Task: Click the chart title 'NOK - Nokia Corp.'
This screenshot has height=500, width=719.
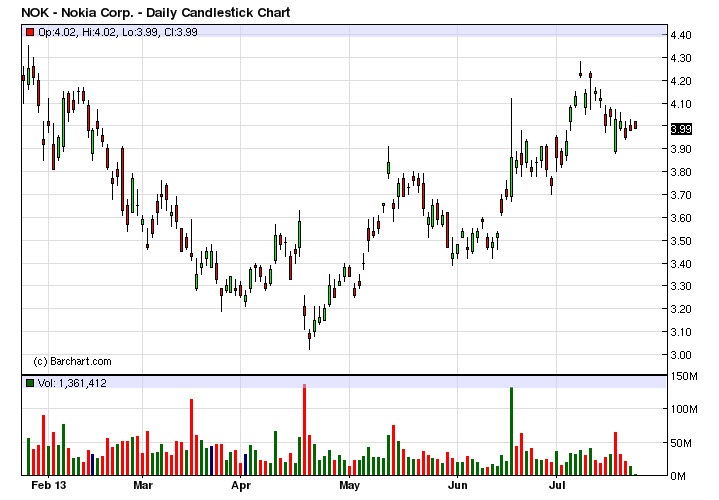Action: pos(77,12)
